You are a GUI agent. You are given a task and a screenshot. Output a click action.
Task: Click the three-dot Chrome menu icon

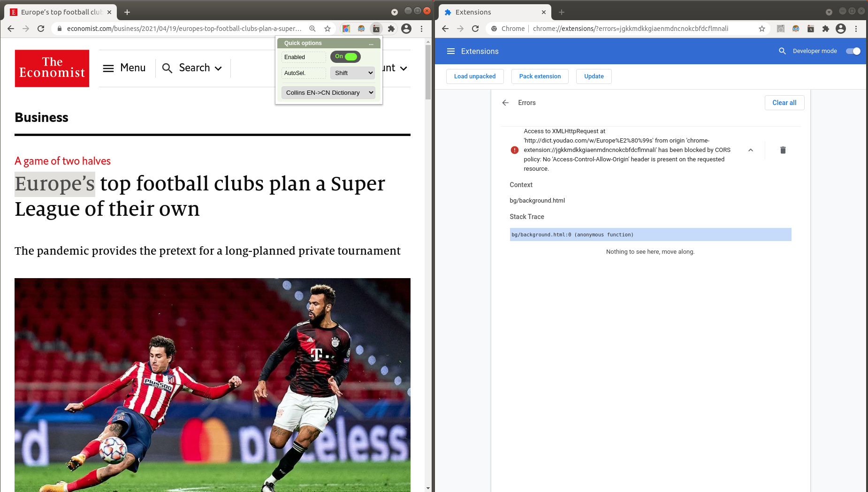point(422,28)
